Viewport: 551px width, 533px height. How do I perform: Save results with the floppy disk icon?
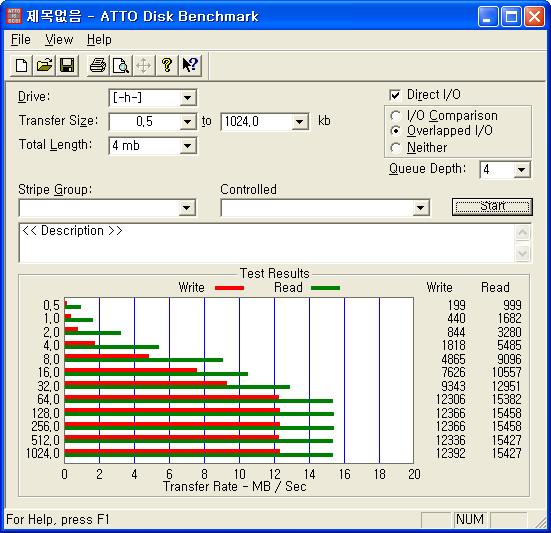pos(67,65)
